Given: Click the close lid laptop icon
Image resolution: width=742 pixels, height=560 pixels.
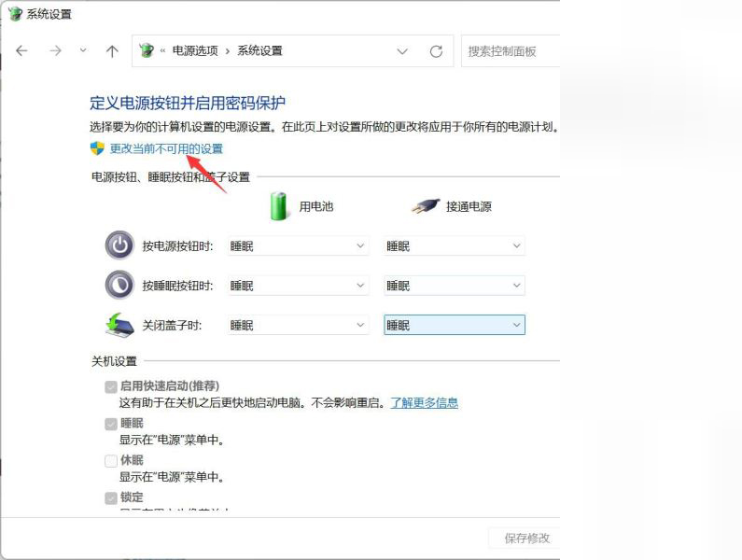Looking at the screenshot, I should (119, 325).
